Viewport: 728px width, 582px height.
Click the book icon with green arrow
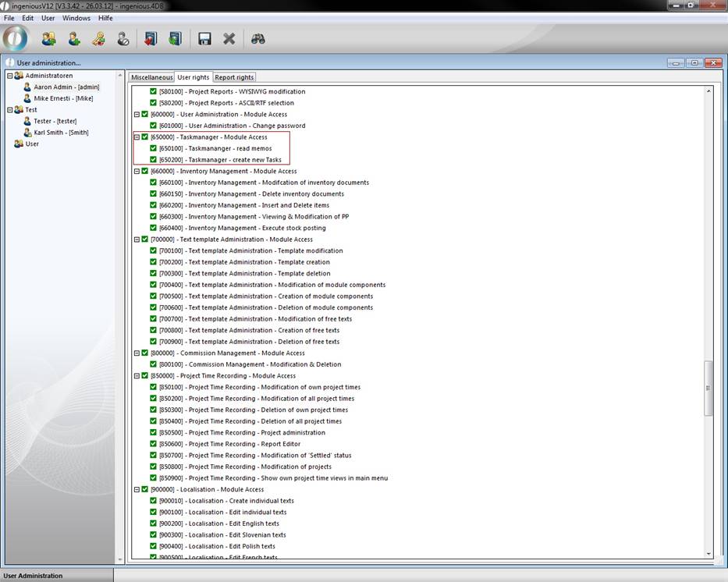[x=175, y=38]
